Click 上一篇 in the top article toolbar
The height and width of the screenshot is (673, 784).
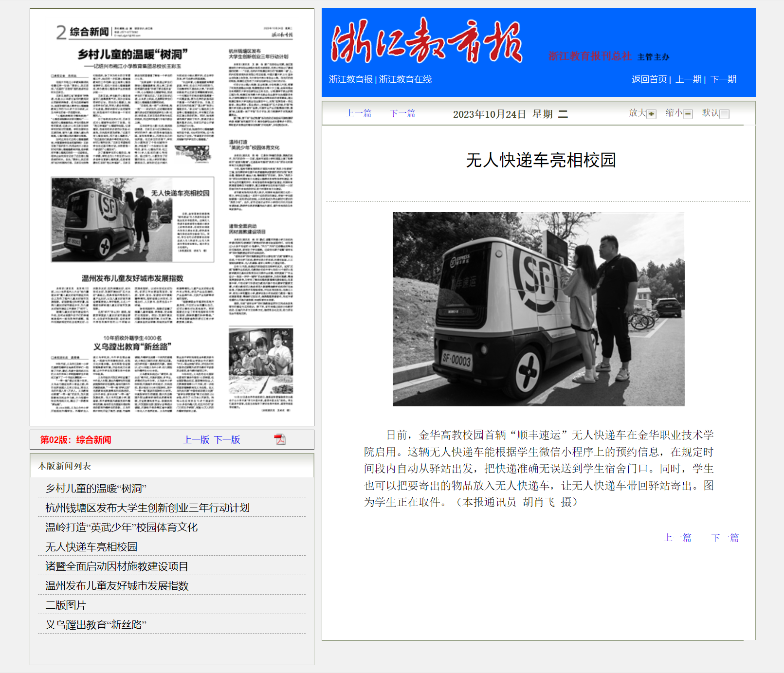click(359, 113)
